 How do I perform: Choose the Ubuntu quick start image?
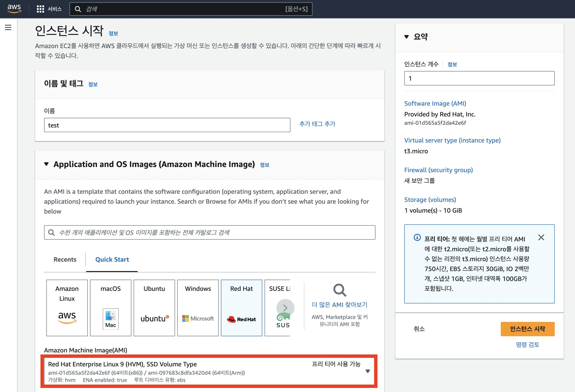[x=154, y=307]
